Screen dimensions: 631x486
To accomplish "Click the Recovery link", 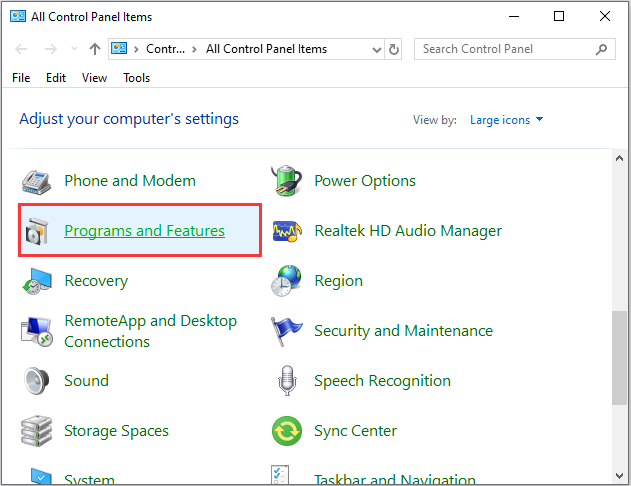I will click(96, 281).
